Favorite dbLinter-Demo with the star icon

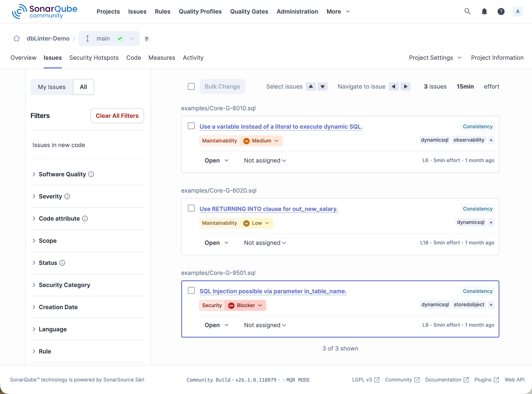[x=17, y=38]
